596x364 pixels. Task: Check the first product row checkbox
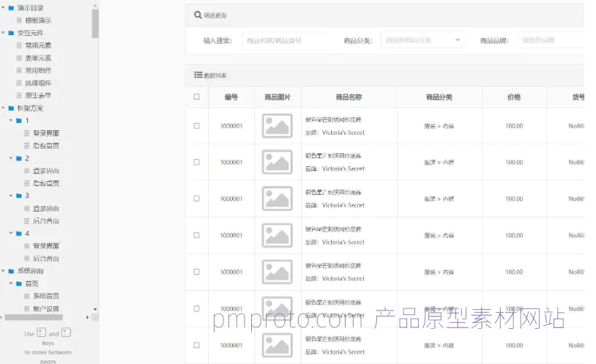click(x=196, y=126)
